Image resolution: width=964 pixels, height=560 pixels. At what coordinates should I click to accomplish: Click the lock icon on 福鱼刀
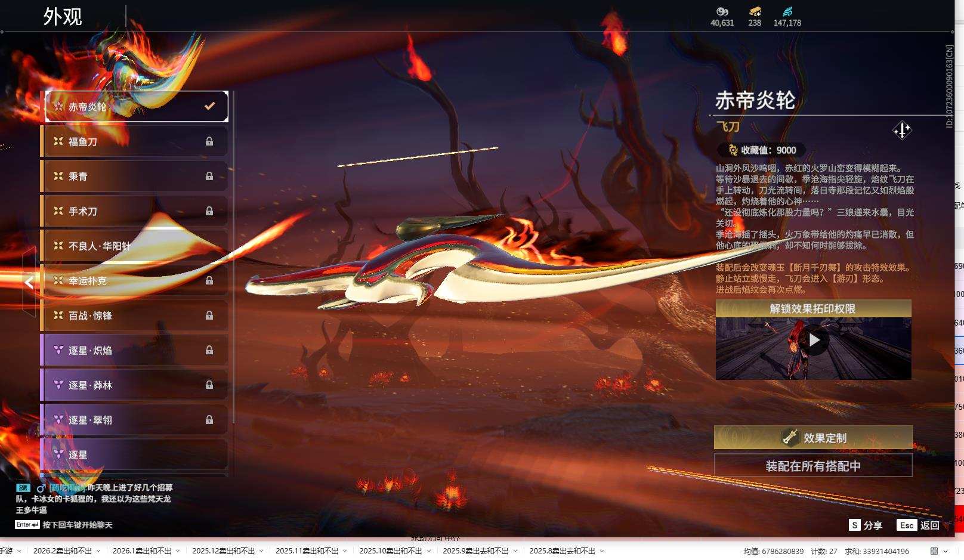tap(209, 141)
